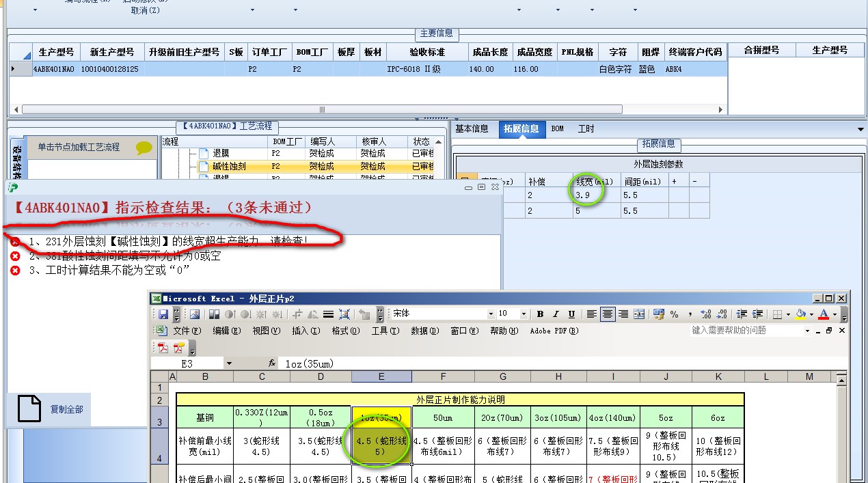Image resolution: width=868 pixels, height=483 pixels.
Task: Apply currency style in Excel toolbar
Action: coord(659,314)
